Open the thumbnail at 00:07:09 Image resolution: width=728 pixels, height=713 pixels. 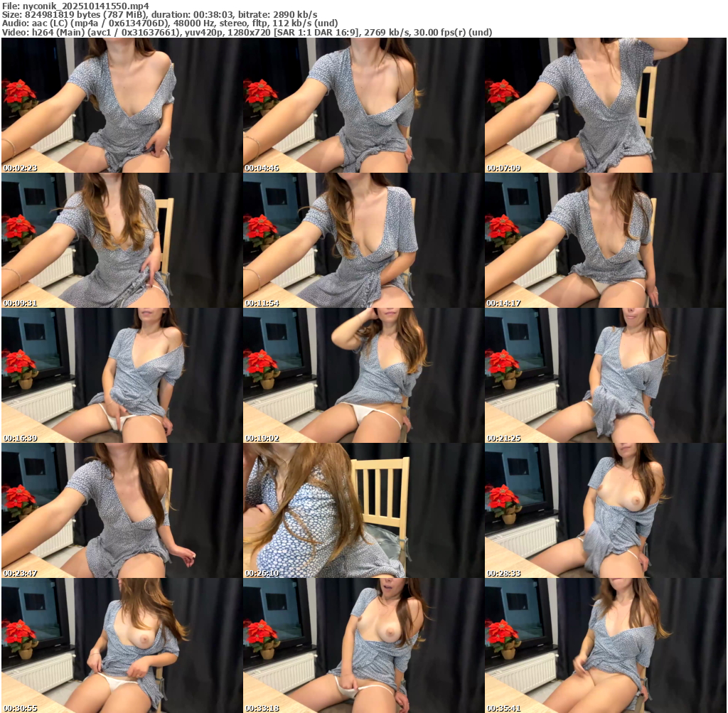pyautogui.click(x=605, y=105)
